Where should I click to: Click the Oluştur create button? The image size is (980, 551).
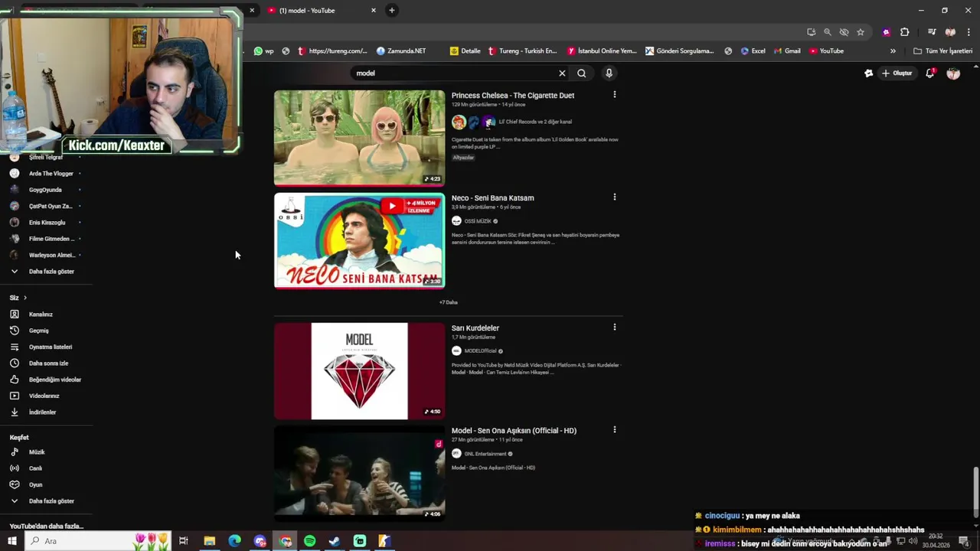click(x=897, y=73)
